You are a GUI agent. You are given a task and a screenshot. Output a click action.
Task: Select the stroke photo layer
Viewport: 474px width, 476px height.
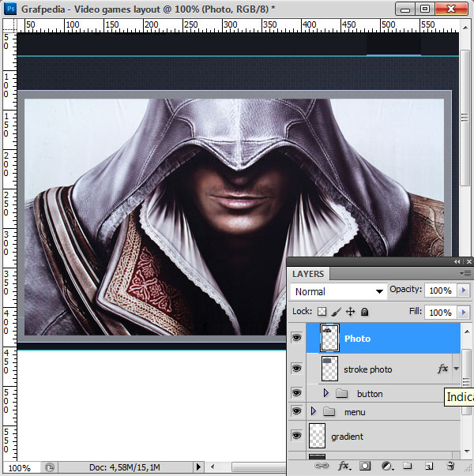[383, 369]
